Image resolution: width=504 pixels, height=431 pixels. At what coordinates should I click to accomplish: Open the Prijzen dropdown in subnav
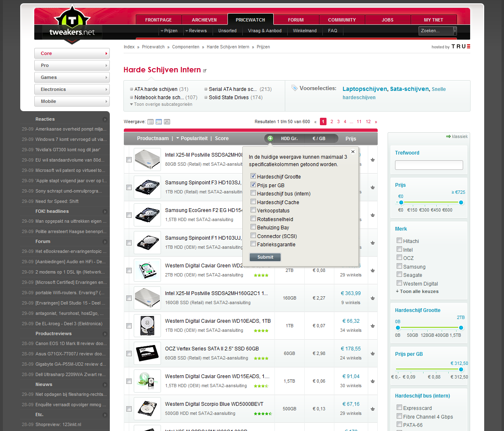pyautogui.click(x=169, y=31)
